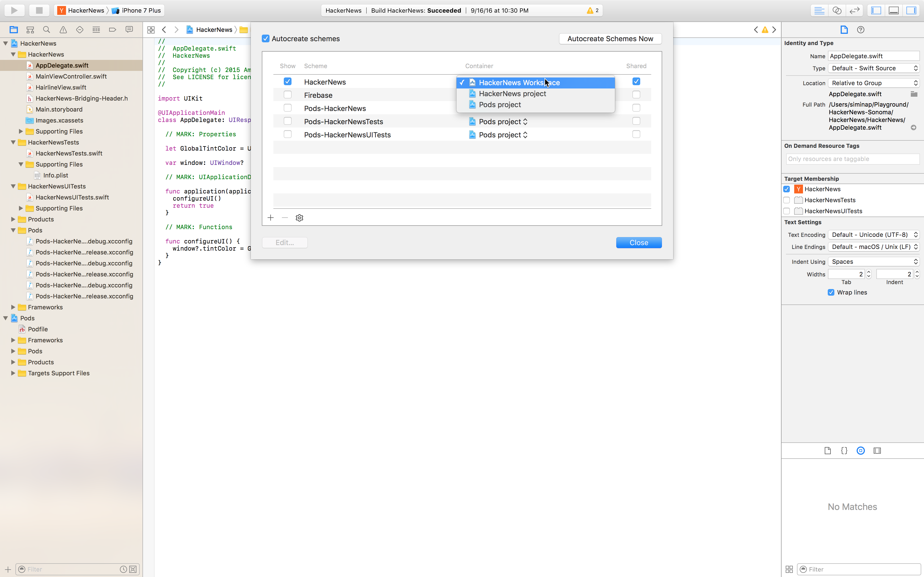Screen dimensions: 924x577
Task: Select Pods project container option
Action: coord(500,105)
